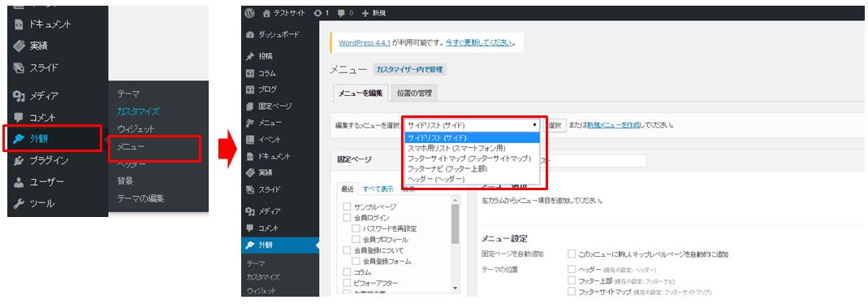Tick the 会員ログイン checkbox
This screenshot has height=304, width=868.
pyautogui.click(x=347, y=218)
